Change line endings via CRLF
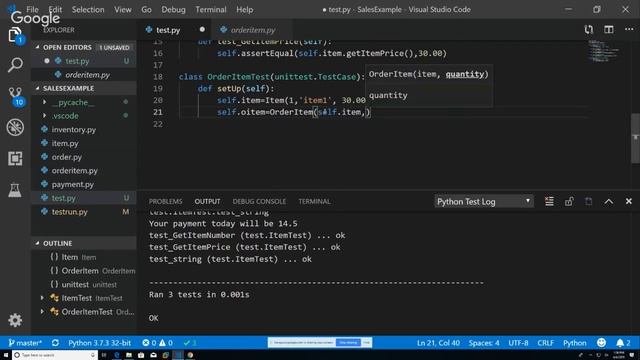 [545, 343]
